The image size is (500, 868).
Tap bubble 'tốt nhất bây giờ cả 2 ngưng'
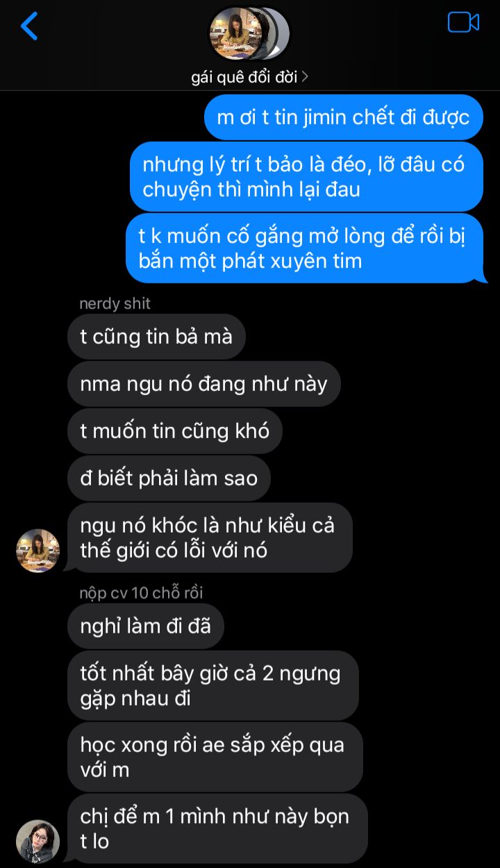pyautogui.click(x=212, y=685)
